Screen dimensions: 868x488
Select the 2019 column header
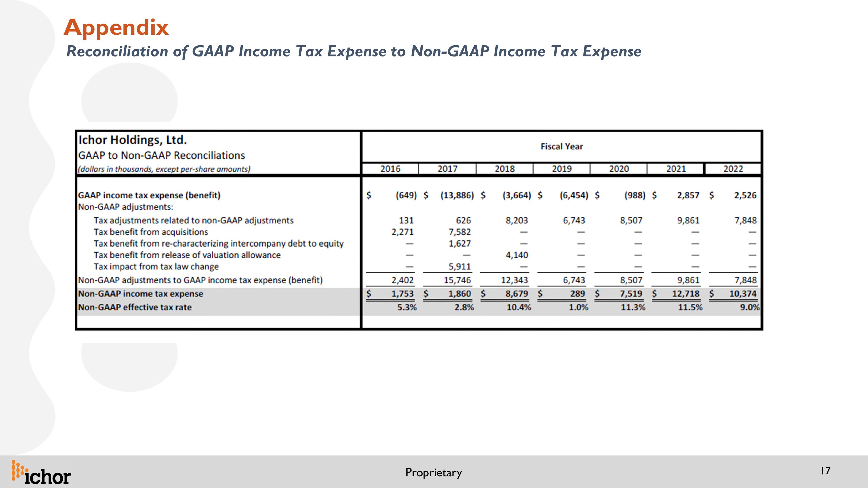[562, 169]
